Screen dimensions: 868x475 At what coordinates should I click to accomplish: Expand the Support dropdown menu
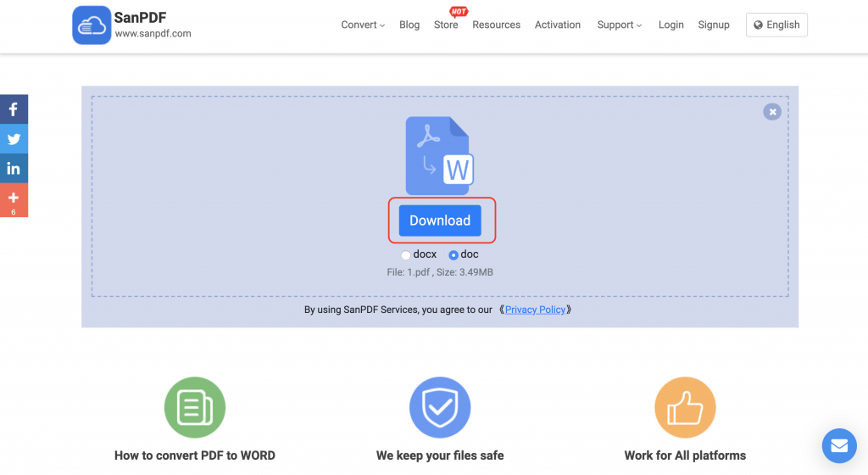pyautogui.click(x=620, y=25)
